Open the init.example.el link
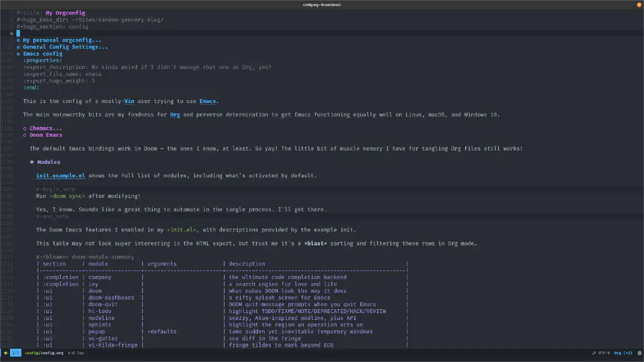This screenshot has width=644, height=362. tap(60, 175)
